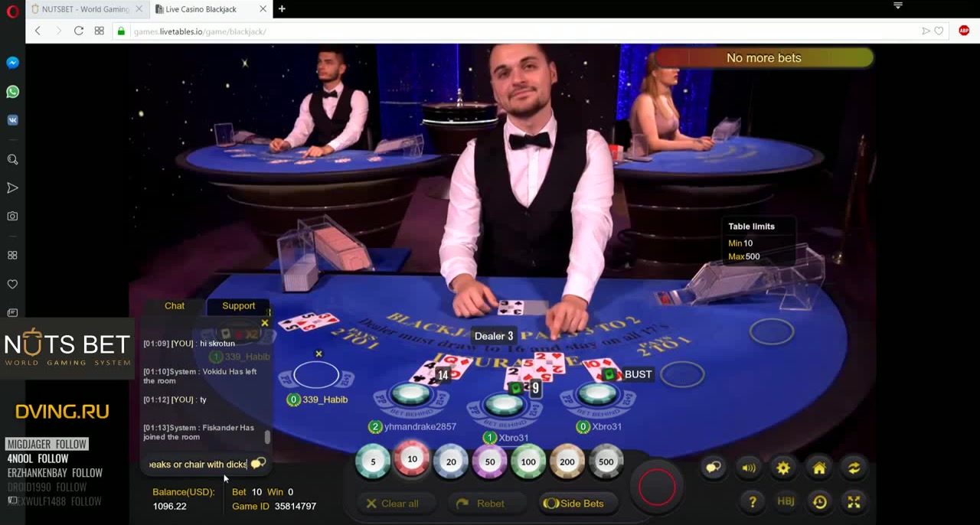Image resolution: width=980 pixels, height=525 pixels.
Task: Choose the 500 value chip
Action: tap(606, 461)
